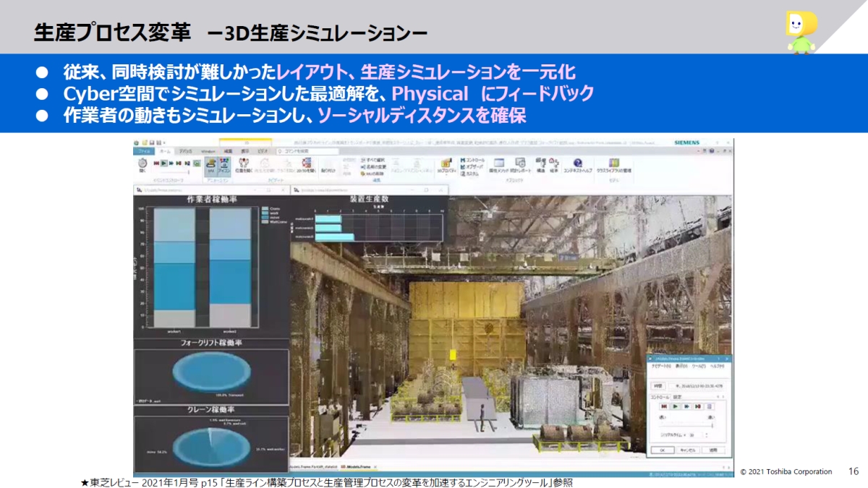Choose すべて選択 in edit group
Viewport: 868px width, 488px height.
372,160
